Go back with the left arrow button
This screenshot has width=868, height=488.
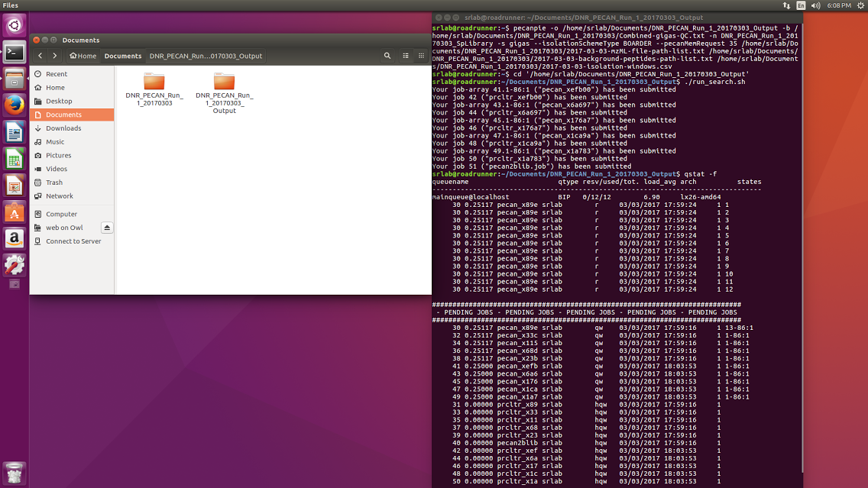tap(40, 56)
